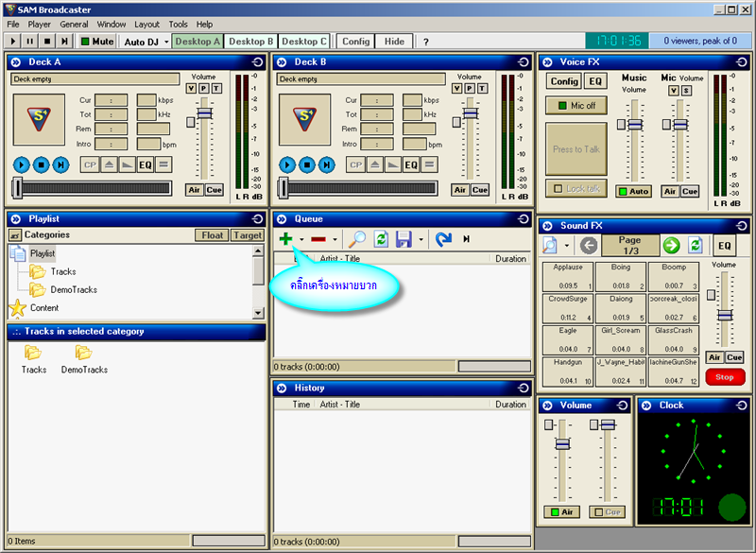Toggle the Cue button in Volume panel
Screen dimensions: 756x553
point(607,512)
